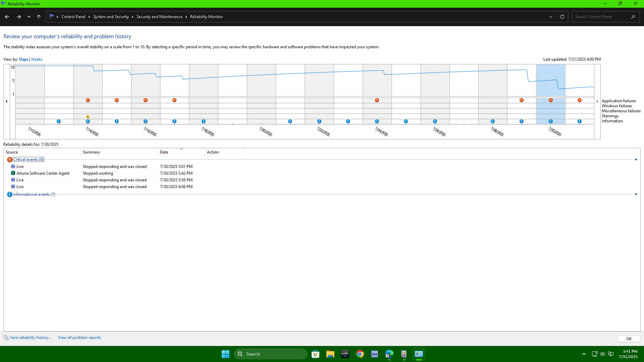The width and height of the screenshot is (644, 362).
Task: Sort list by the Date column header
Action: pyautogui.click(x=164, y=152)
